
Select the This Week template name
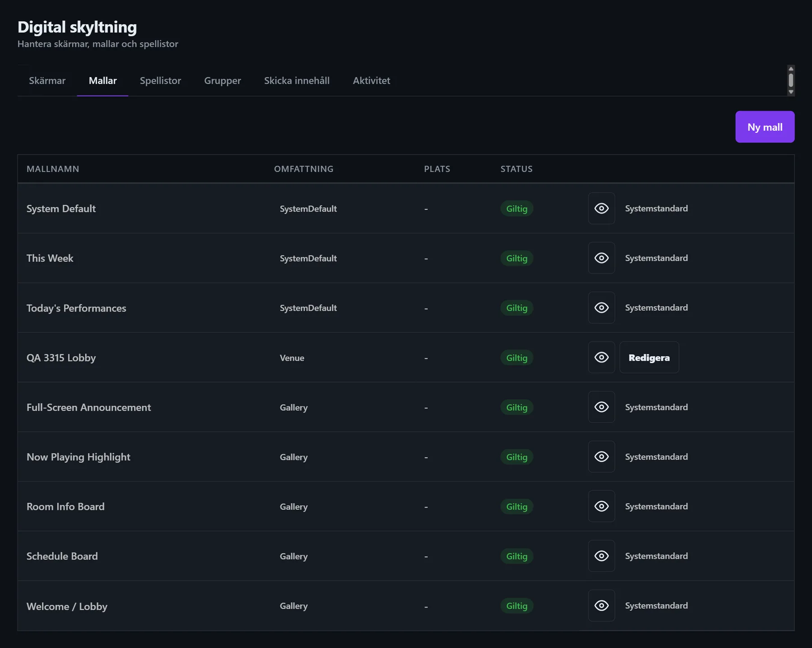pyautogui.click(x=50, y=258)
